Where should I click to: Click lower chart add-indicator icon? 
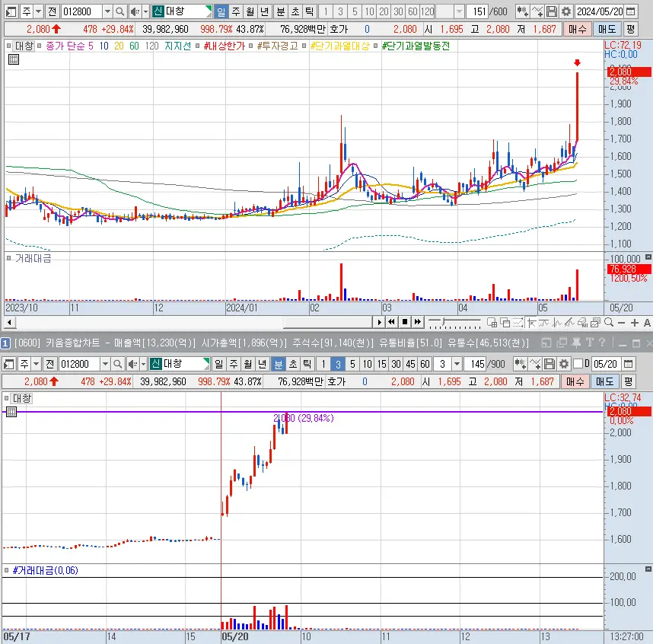click(x=535, y=364)
